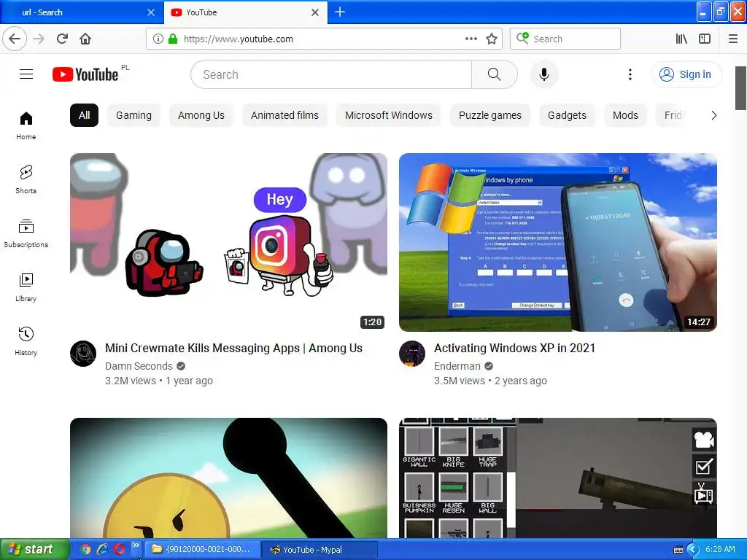This screenshot has width=747, height=560.
Task: Open Shorts in YouTube sidebar
Action: (x=26, y=179)
